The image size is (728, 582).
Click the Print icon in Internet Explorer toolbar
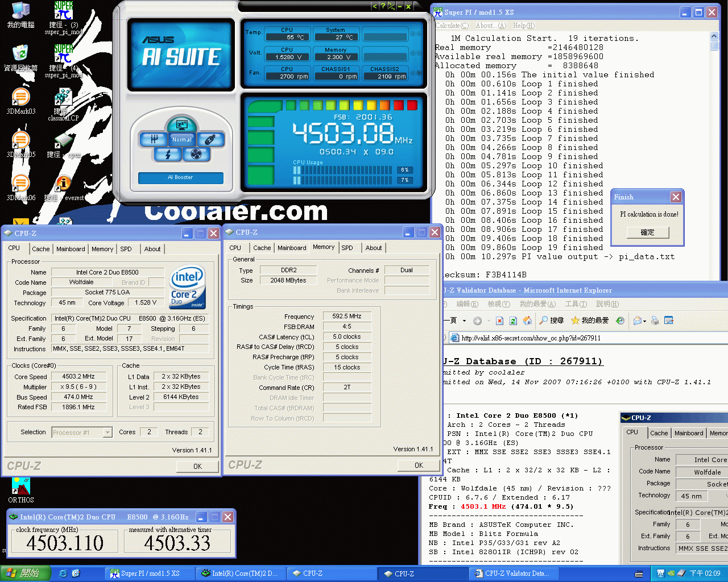pyautogui.click(x=655, y=321)
